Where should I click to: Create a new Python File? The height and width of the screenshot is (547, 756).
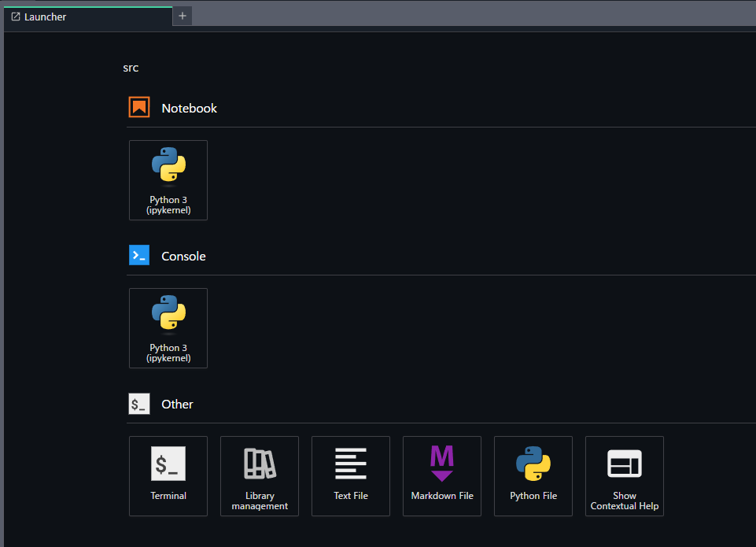tap(533, 476)
